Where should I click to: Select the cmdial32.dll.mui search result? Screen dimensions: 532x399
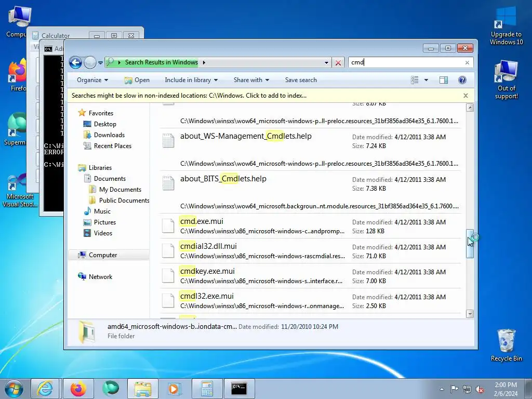pos(310,251)
